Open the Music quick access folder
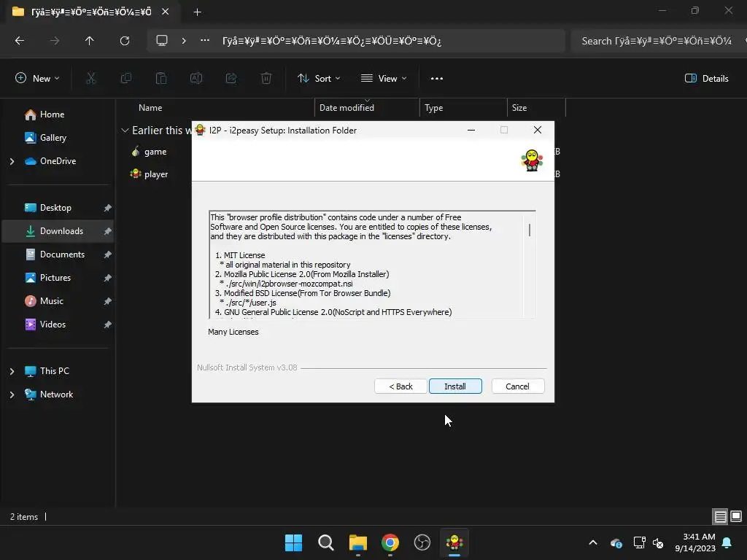This screenshot has width=747, height=560. (x=52, y=301)
